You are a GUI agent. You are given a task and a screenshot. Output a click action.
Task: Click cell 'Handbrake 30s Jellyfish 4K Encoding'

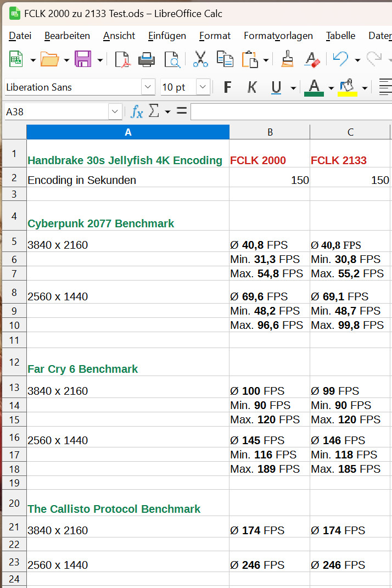(x=128, y=153)
